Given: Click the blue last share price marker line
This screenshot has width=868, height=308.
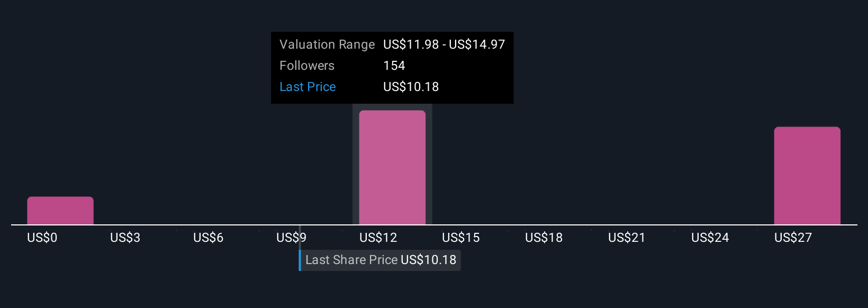Looking at the screenshot, I should pyautogui.click(x=300, y=260).
